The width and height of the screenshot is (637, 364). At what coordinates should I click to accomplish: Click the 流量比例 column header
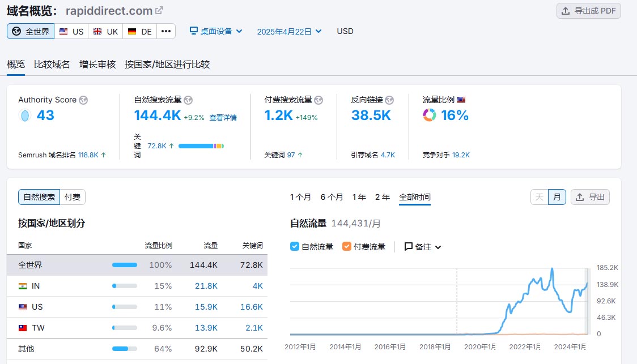click(x=159, y=246)
